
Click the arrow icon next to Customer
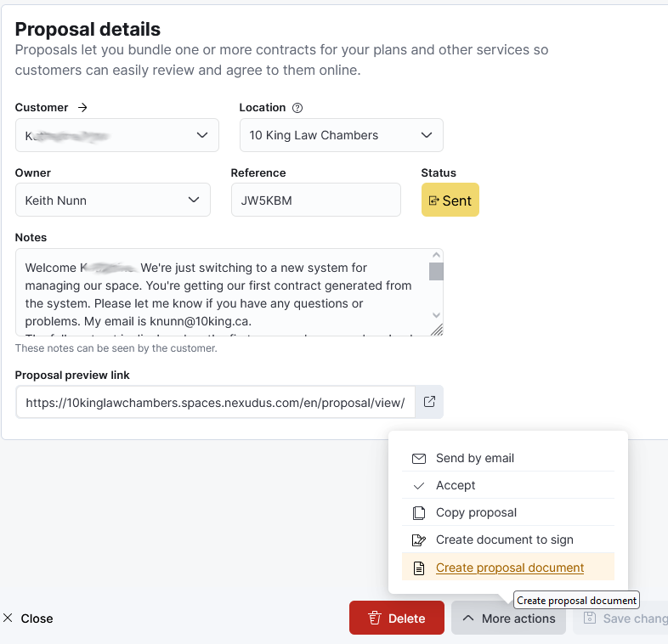click(82, 107)
